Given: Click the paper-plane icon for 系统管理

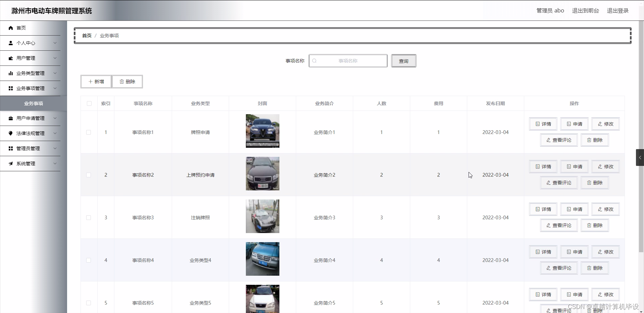Looking at the screenshot, I should tap(10, 164).
